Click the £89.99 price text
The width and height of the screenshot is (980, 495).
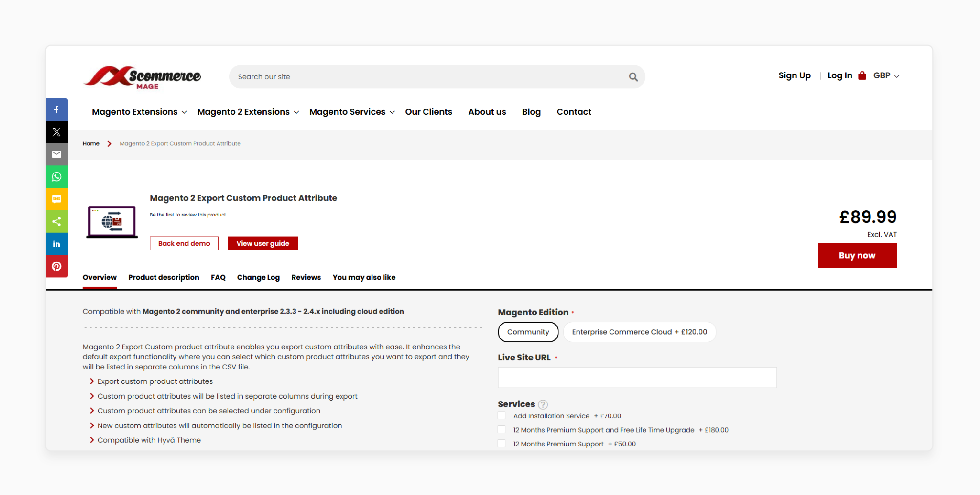tap(868, 217)
